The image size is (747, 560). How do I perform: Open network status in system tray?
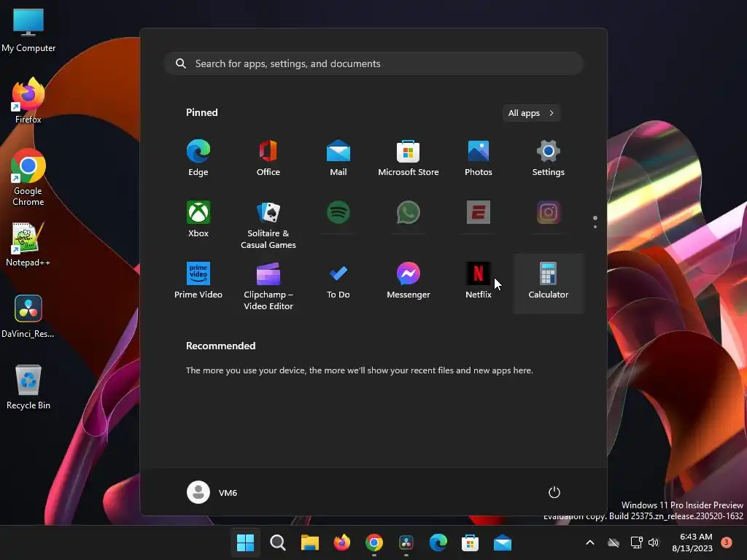pos(636,542)
